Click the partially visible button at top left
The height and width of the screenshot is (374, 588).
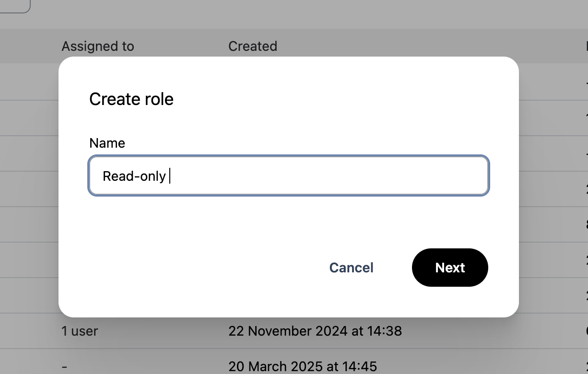click(14, 6)
